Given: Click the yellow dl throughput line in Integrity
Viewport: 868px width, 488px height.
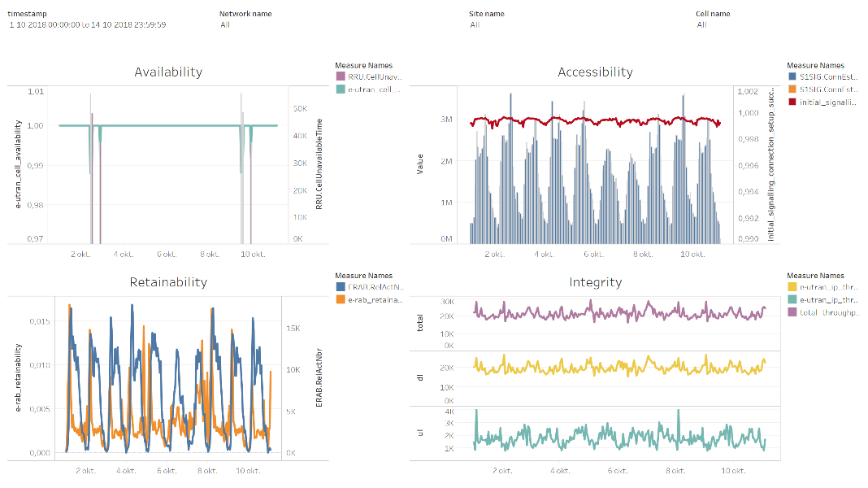Looking at the screenshot, I should coord(620,366).
